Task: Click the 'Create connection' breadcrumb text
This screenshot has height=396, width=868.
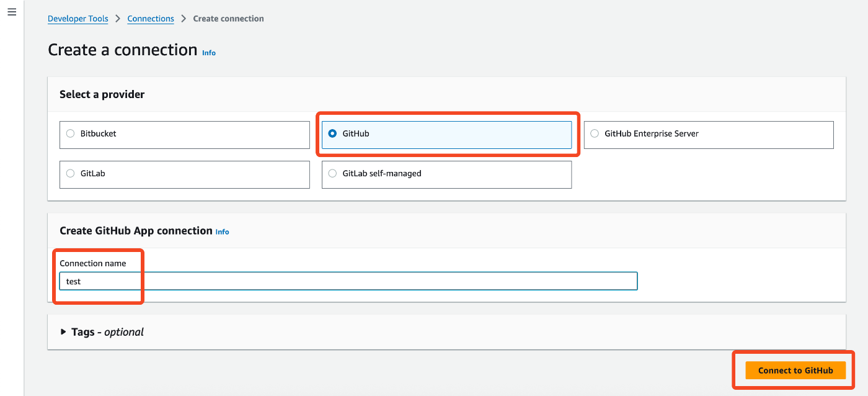Action: (228, 19)
